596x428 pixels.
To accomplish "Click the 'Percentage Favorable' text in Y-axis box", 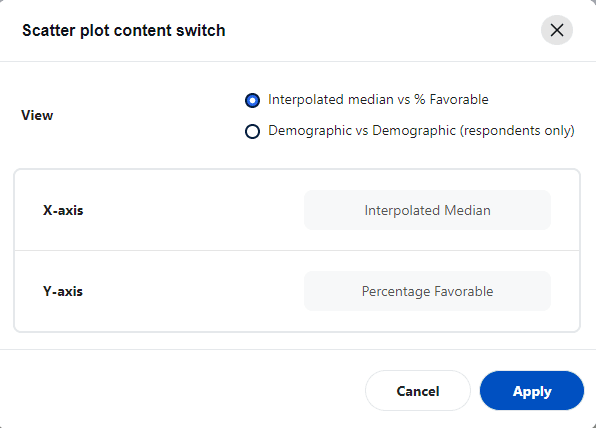I will (x=427, y=291).
